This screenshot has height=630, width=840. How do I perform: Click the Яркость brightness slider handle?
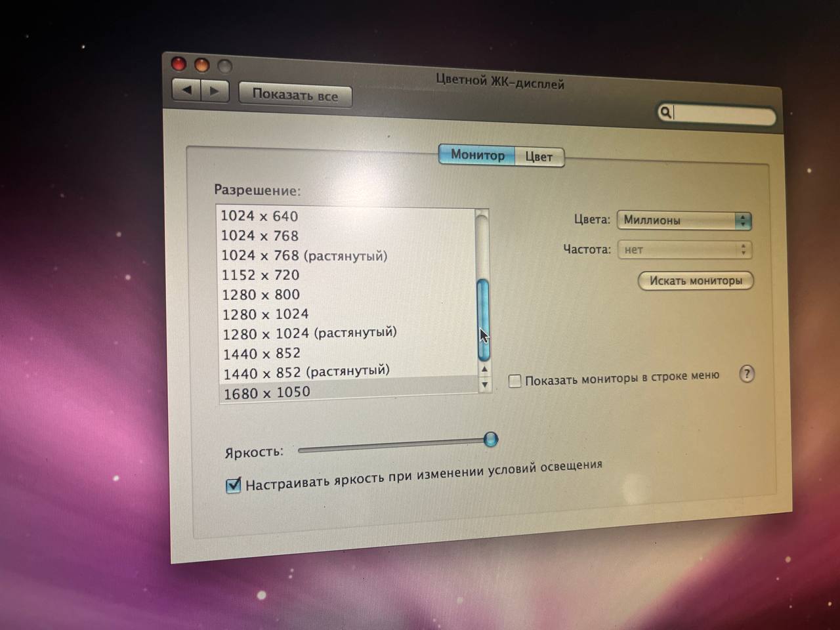point(491,439)
